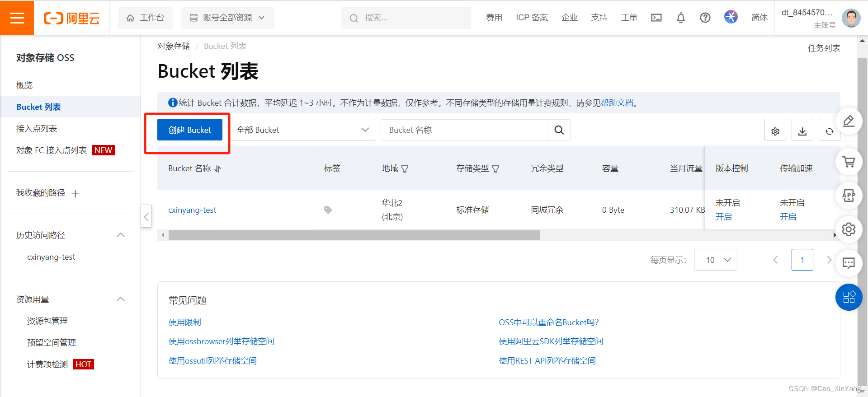Click the floating edit pencil icon
Viewport: 868px width, 397px height.
coord(849,121)
